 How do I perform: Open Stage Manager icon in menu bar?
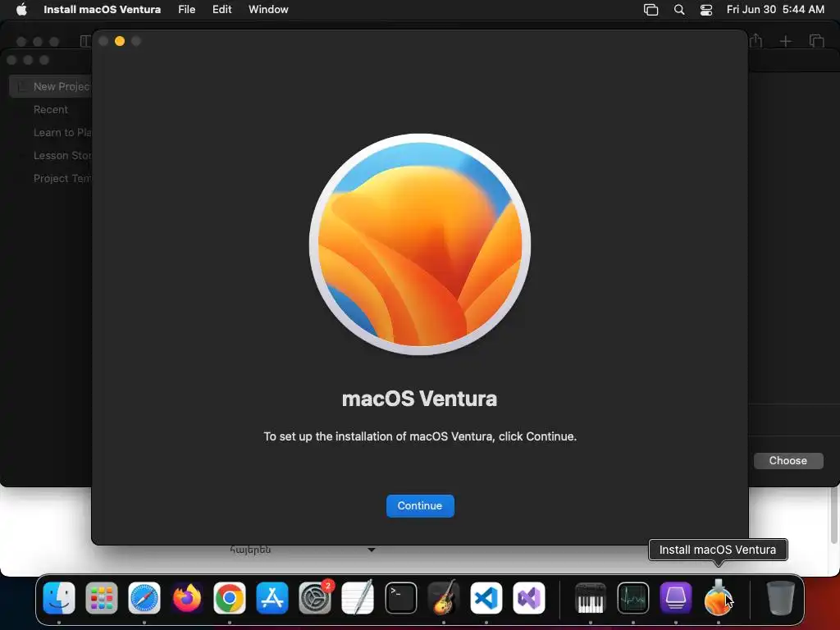coord(651,10)
